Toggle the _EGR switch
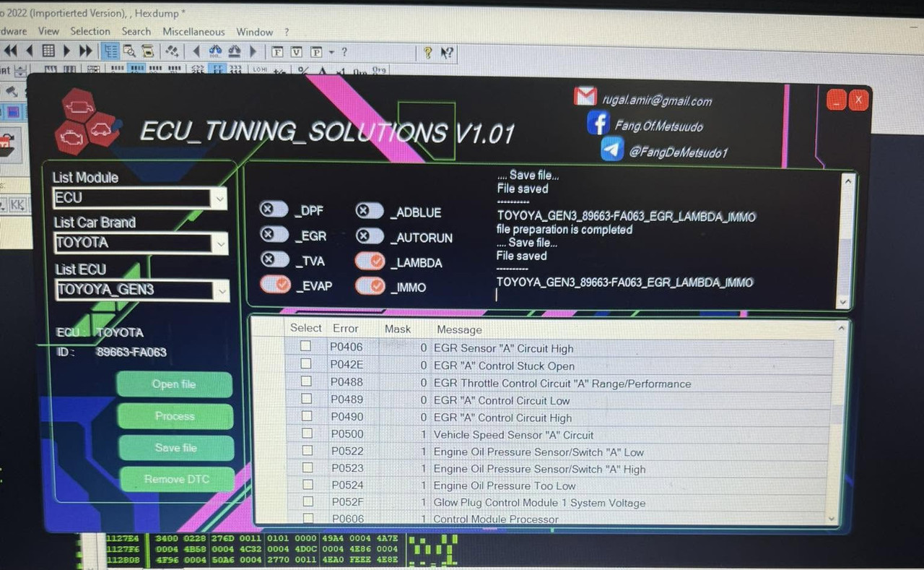 point(274,236)
